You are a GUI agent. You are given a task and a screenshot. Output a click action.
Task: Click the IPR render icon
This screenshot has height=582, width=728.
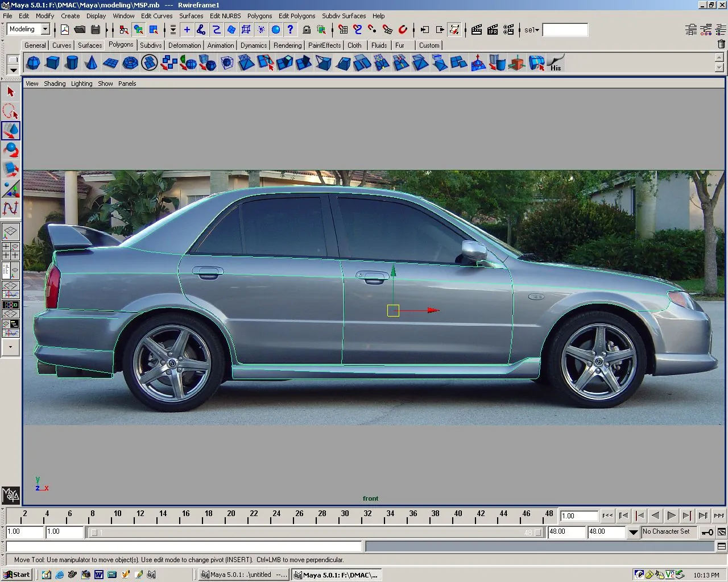(493, 30)
